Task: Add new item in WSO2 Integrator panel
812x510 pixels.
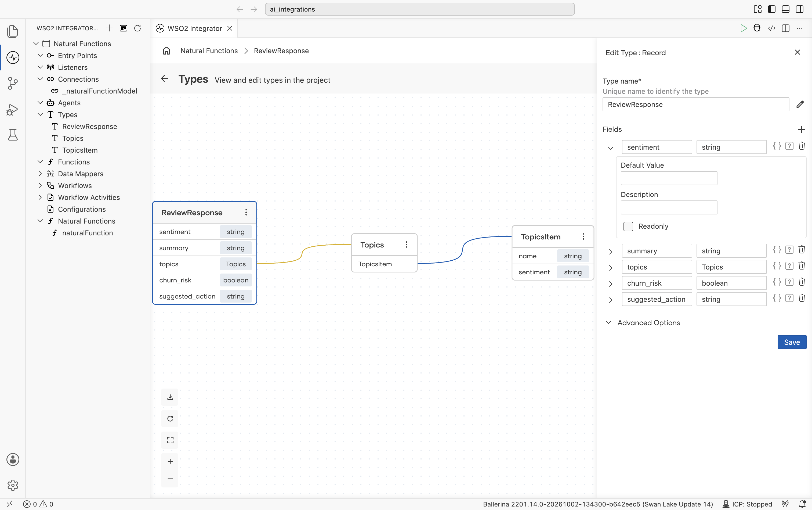Action: tap(109, 28)
